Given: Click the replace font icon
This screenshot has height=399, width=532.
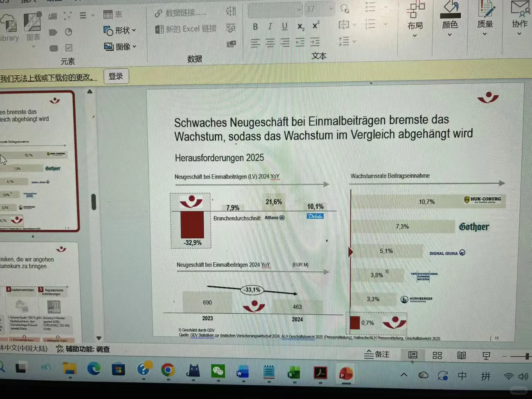Looking at the screenshot, I should [x=344, y=8].
